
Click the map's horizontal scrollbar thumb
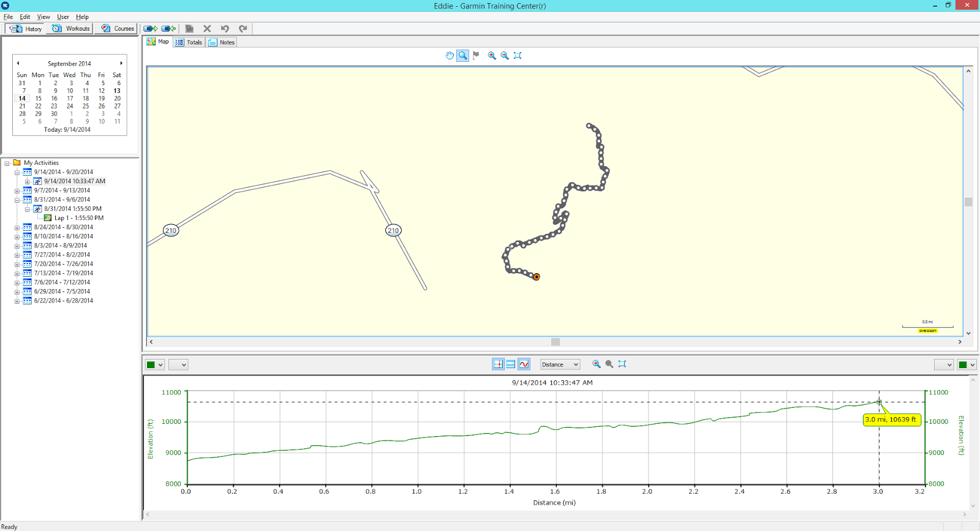(556, 342)
